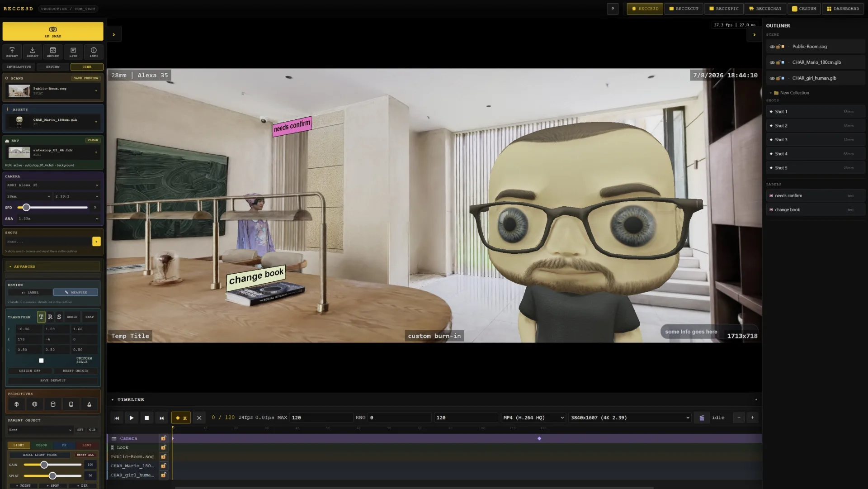Switch to the Cine mode tab
Screen dimensions: 868x489
pos(87,67)
